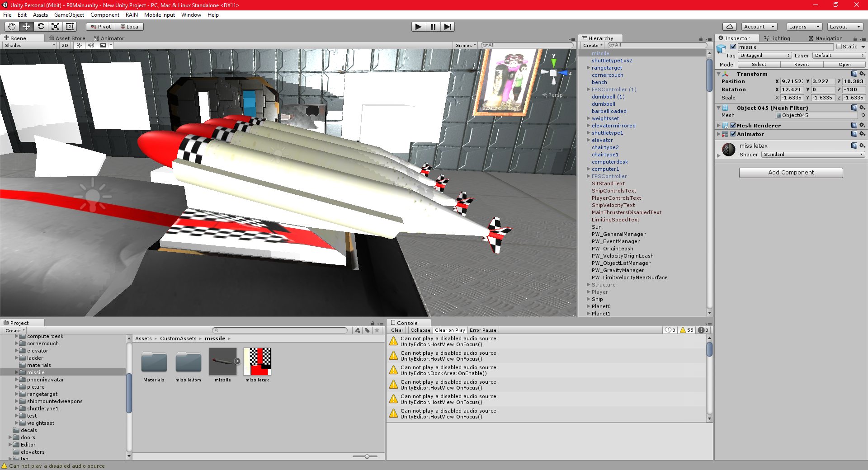
Task: Click the Play button
Action: pos(419,27)
